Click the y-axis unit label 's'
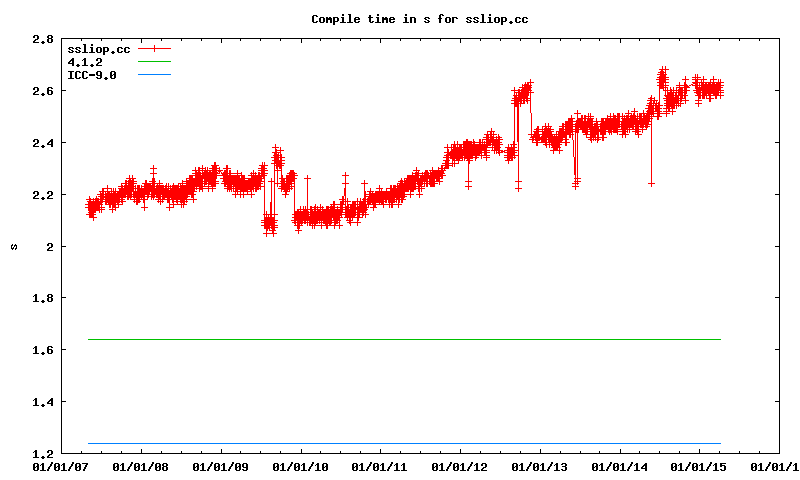This screenshot has width=800, height=480. (13, 246)
